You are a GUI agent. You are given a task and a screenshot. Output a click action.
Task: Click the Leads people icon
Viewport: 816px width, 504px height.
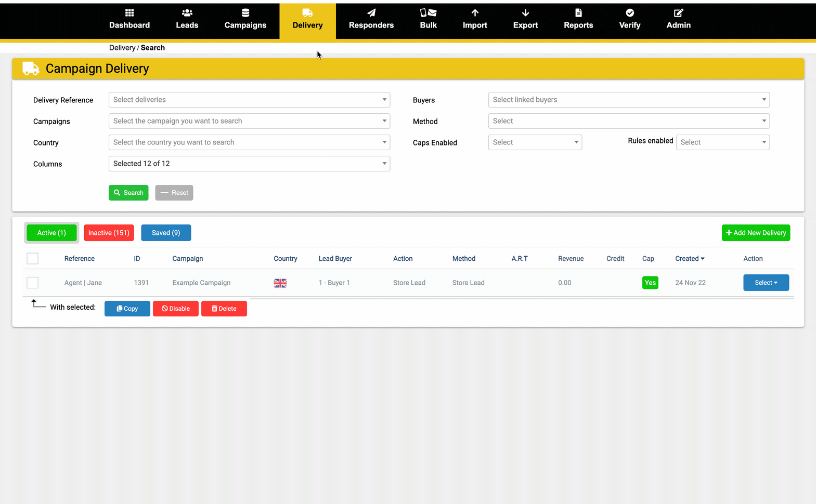187,12
